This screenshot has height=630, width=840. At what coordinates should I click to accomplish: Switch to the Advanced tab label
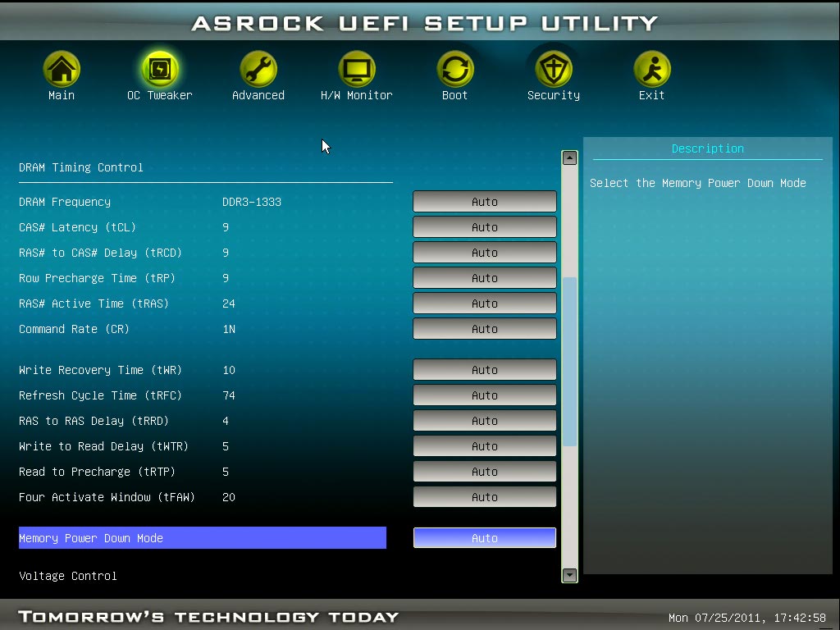tap(258, 95)
